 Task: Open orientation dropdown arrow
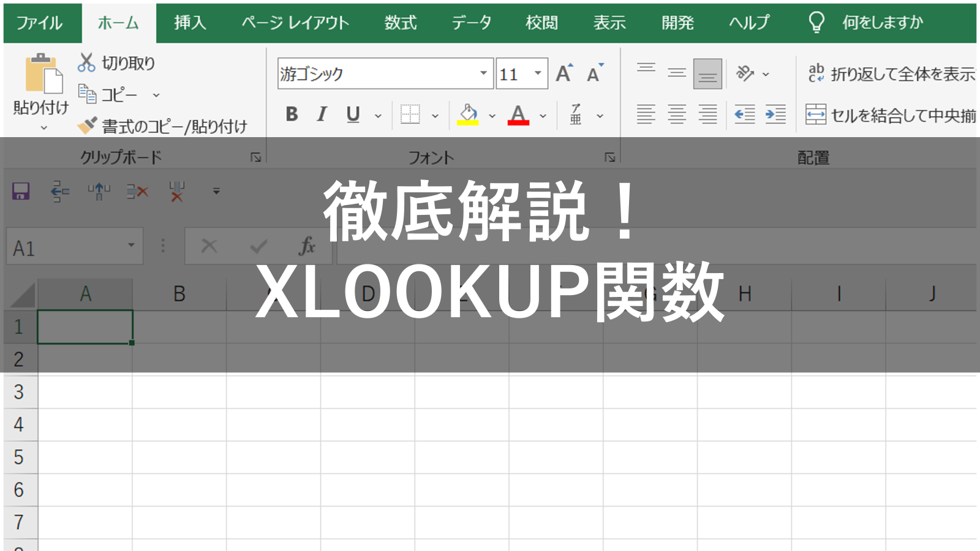click(x=766, y=74)
